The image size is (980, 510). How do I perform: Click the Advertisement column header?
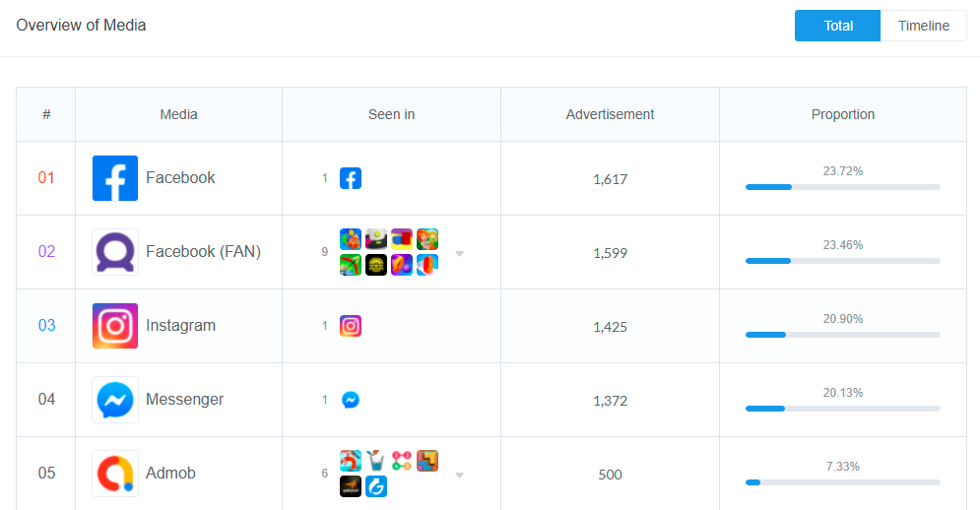click(x=610, y=114)
